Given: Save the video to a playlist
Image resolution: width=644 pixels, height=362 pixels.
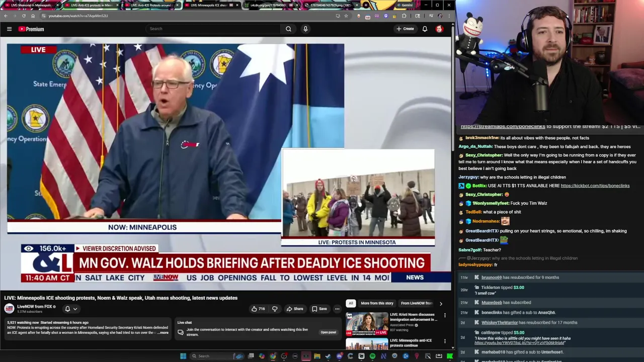Looking at the screenshot, I should pyautogui.click(x=319, y=309).
